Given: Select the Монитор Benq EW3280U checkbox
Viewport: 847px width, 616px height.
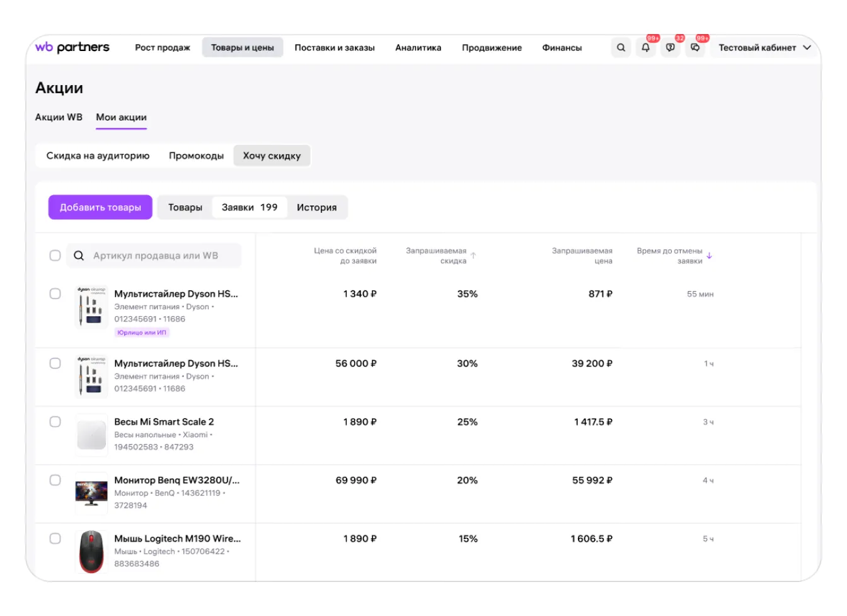Looking at the screenshot, I should 55,481.
